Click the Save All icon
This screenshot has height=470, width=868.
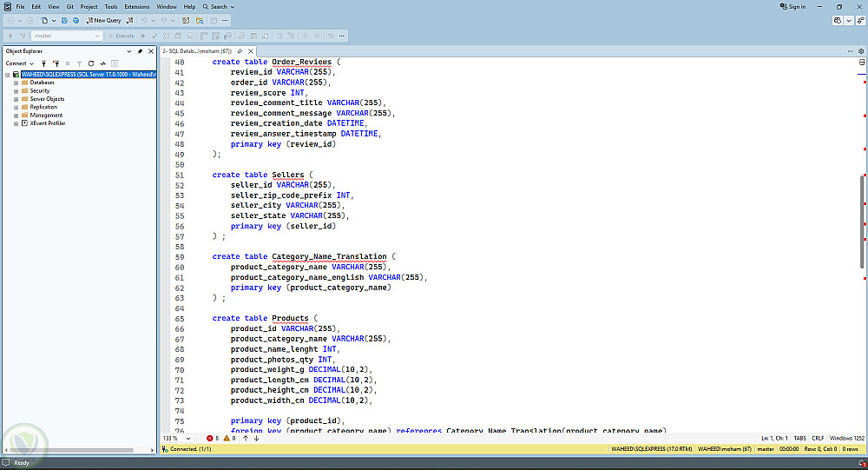[76, 20]
